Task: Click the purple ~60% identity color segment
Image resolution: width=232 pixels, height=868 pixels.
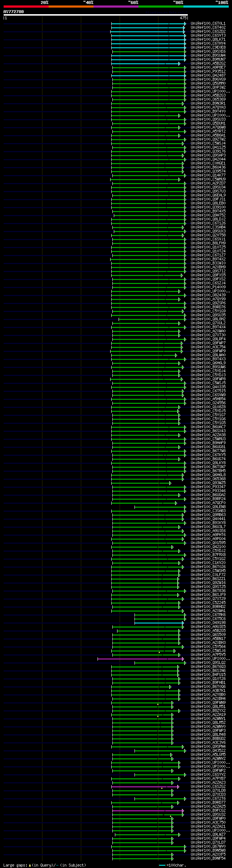Action: 116,7
